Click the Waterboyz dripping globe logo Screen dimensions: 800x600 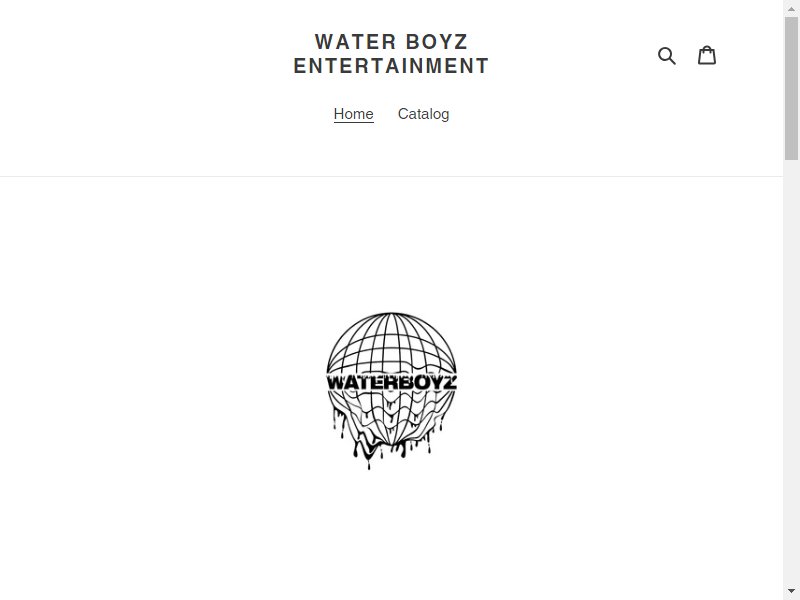point(391,390)
